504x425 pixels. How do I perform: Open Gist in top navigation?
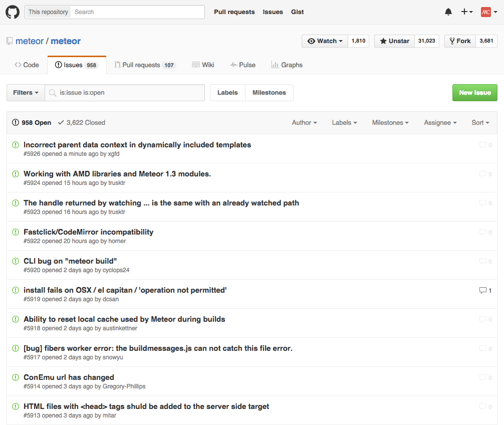pyautogui.click(x=297, y=12)
